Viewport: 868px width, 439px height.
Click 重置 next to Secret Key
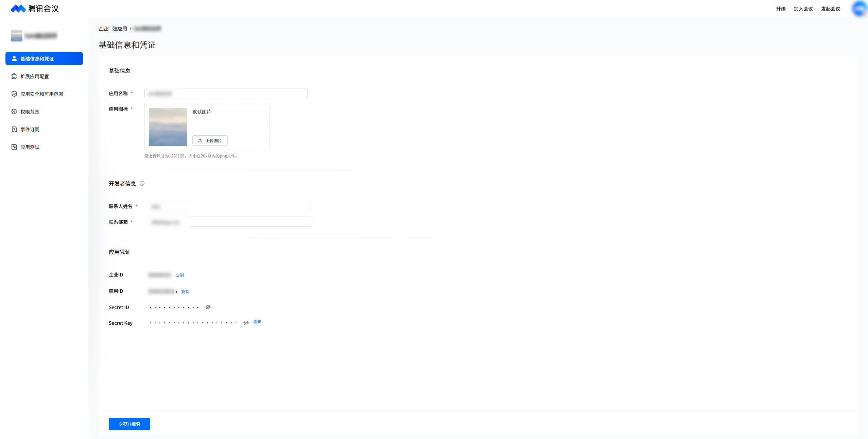257,322
